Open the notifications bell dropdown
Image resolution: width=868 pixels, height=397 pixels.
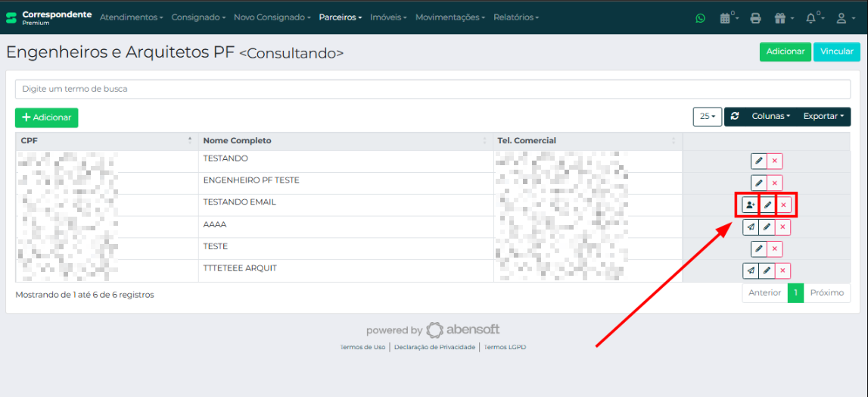pos(814,18)
